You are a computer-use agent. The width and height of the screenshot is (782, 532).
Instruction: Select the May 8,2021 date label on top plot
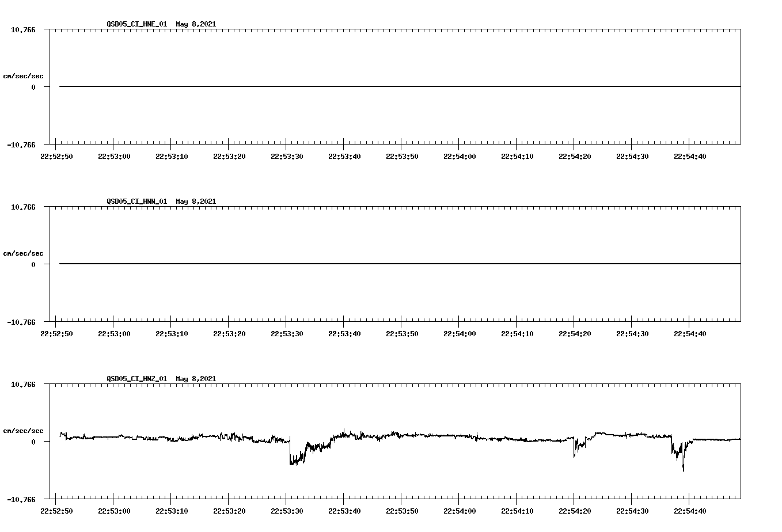(196, 24)
